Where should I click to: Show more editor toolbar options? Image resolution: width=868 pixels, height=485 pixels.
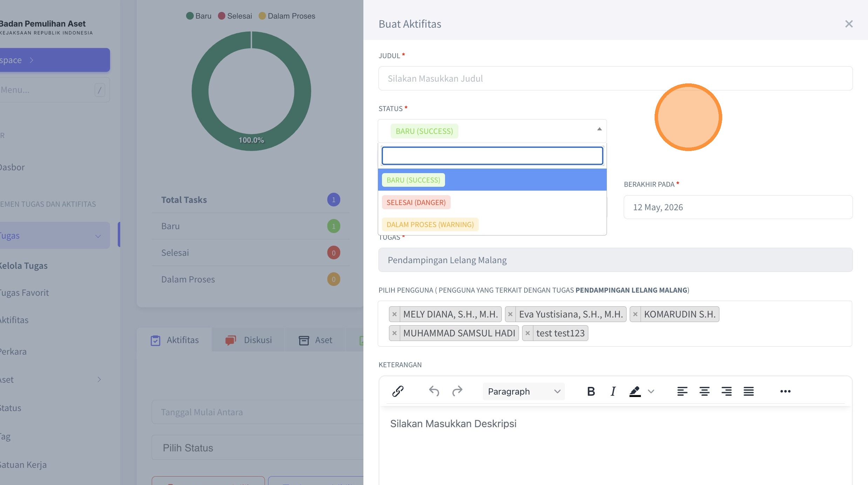click(x=785, y=391)
